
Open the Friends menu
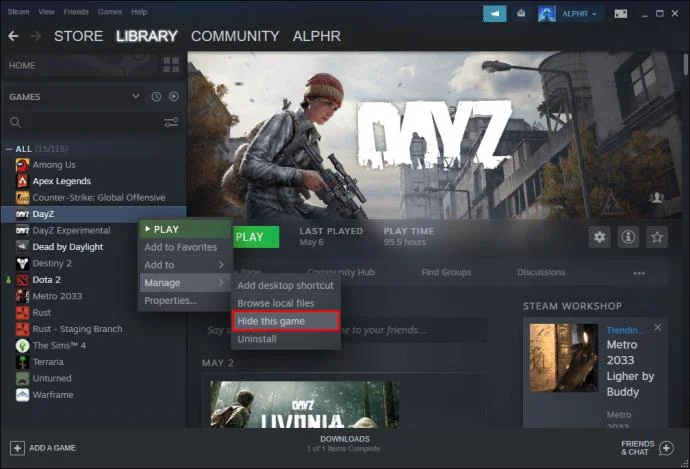[x=76, y=12]
